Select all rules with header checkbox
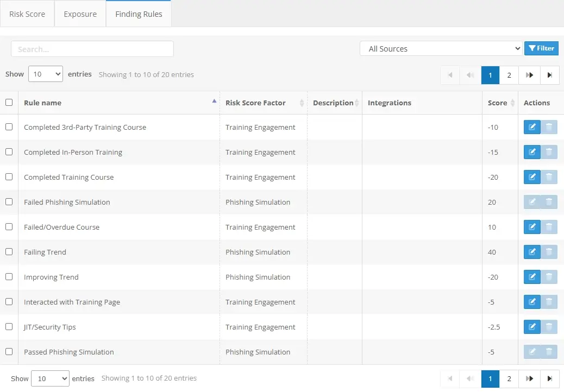The width and height of the screenshot is (564, 392). [9, 103]
